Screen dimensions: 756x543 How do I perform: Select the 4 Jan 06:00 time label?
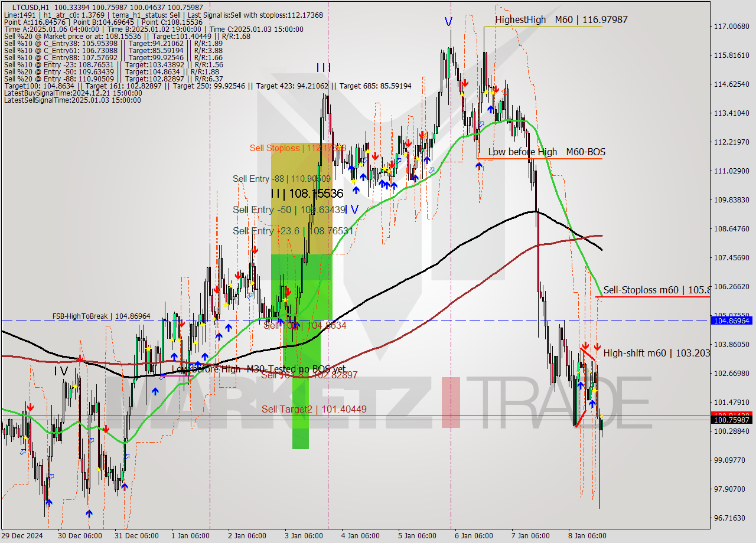point(360,536)
